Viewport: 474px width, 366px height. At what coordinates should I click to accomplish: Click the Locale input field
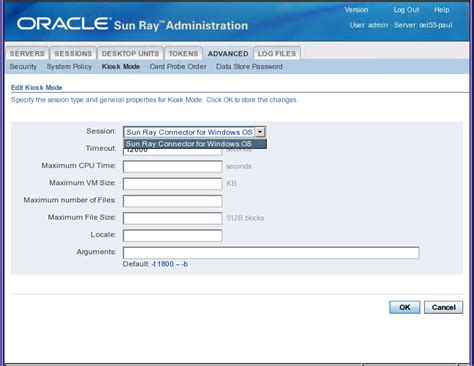tap(173, 236)
